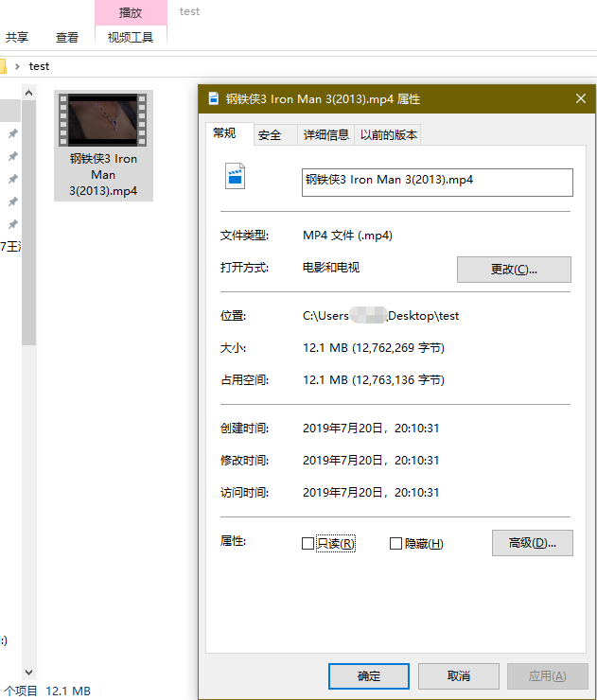Click the status bar 12.1 MB text
The image size is (597, 700).
tap(68, 691)
